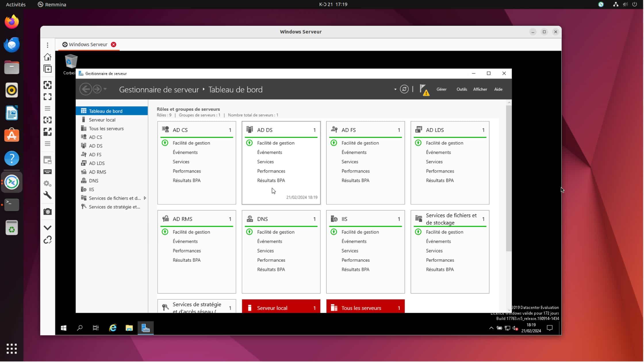The image size is (644, 362).
Task: Click AD FS tile header icon
Action: [334, 130]
